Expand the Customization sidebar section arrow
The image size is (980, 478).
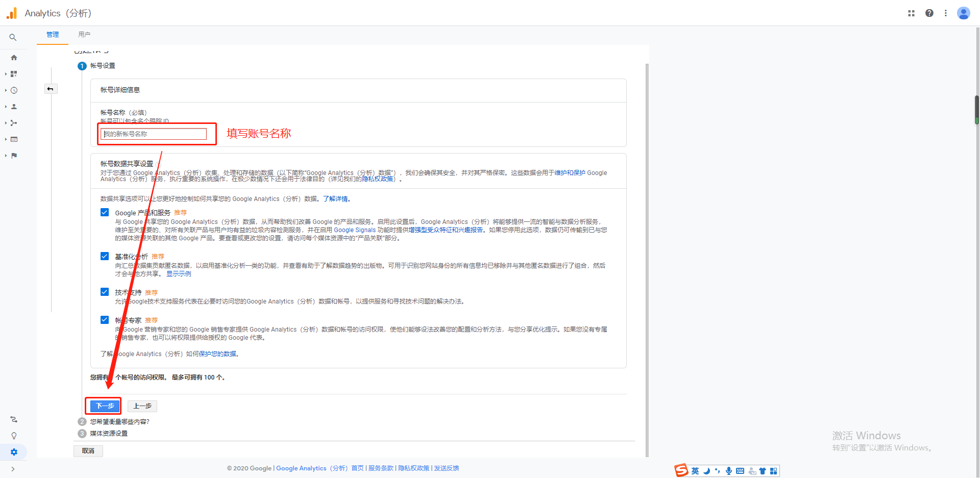point(6,74)
